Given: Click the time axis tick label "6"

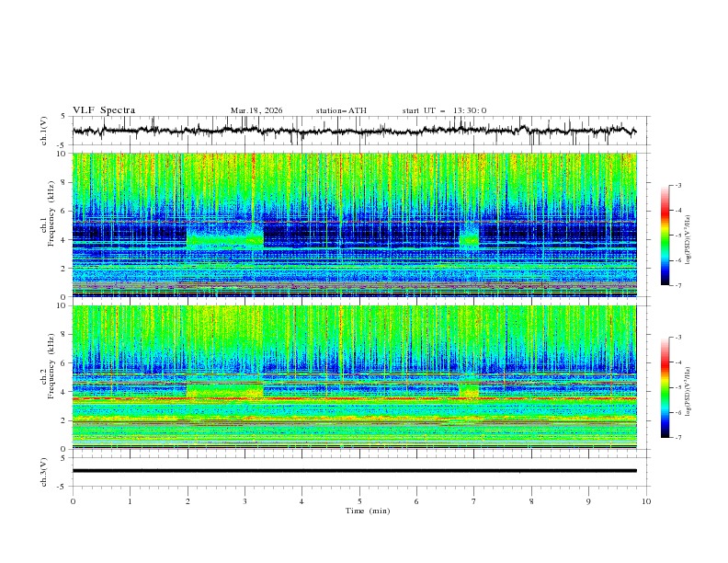Looking at the screenshot, I should (x=416, y=501).
